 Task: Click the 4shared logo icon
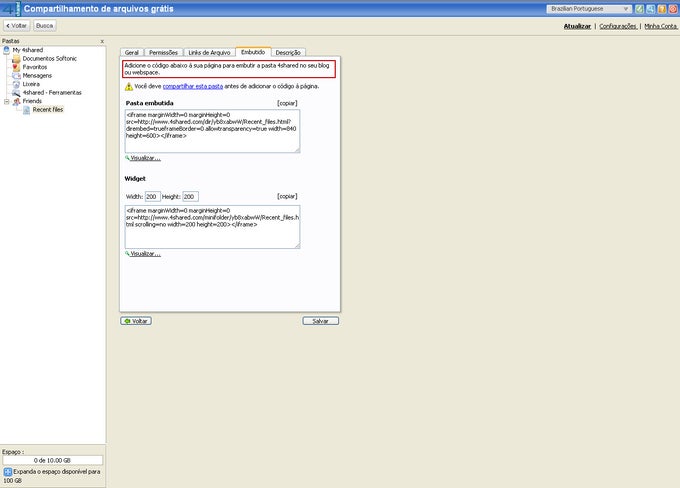tap(11, 8)
